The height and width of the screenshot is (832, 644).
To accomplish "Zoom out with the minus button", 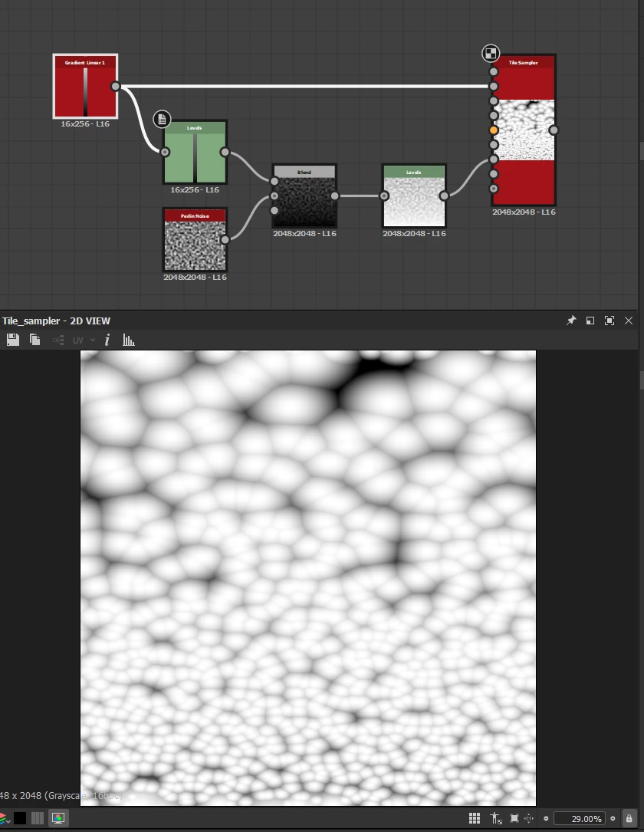I will pos(546,819).
